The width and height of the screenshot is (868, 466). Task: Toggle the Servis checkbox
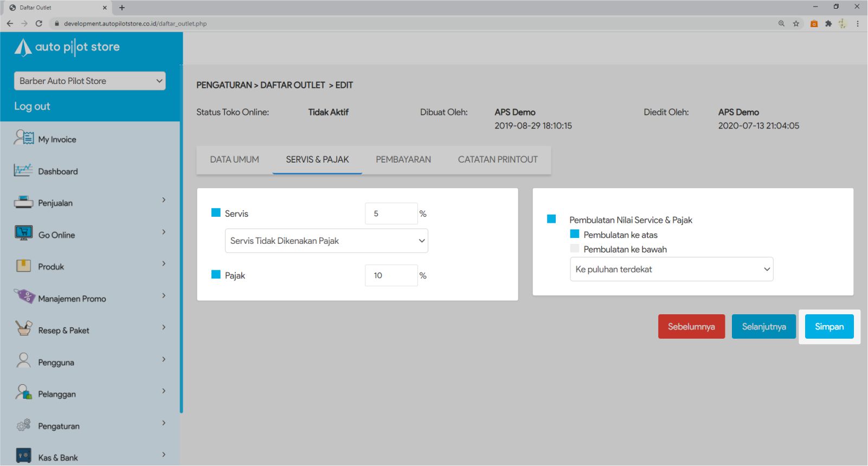216,213
